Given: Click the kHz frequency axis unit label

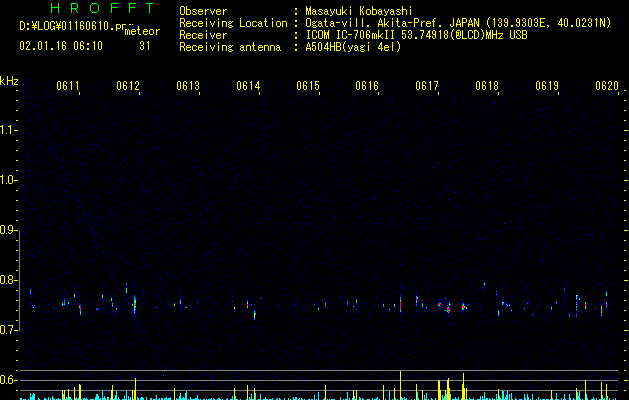Looking at the screenshot, I should [x=9, y=81].
